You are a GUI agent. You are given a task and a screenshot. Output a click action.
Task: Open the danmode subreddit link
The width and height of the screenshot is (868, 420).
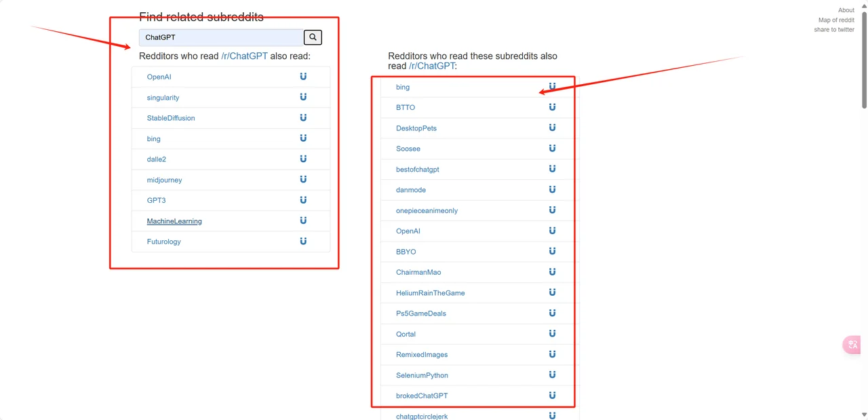click(x=411, y=190)
